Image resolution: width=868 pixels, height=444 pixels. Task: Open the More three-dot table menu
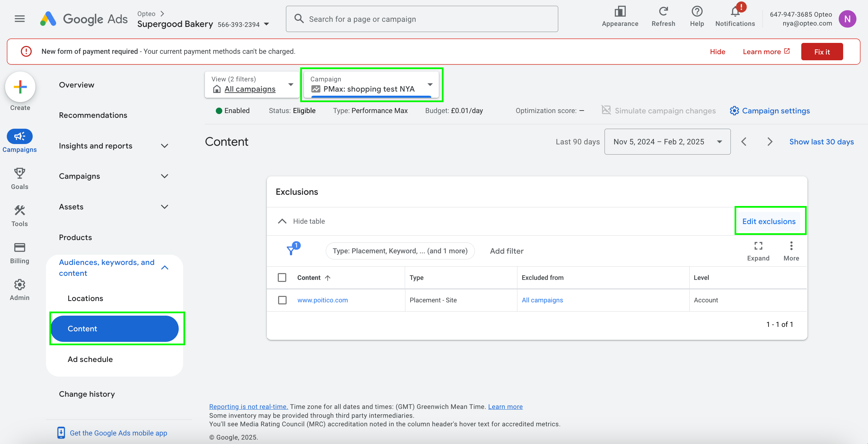tap(791, 246)
